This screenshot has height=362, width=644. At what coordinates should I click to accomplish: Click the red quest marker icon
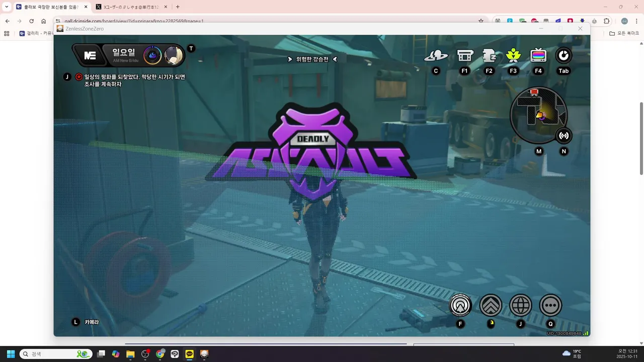point(79,77)
